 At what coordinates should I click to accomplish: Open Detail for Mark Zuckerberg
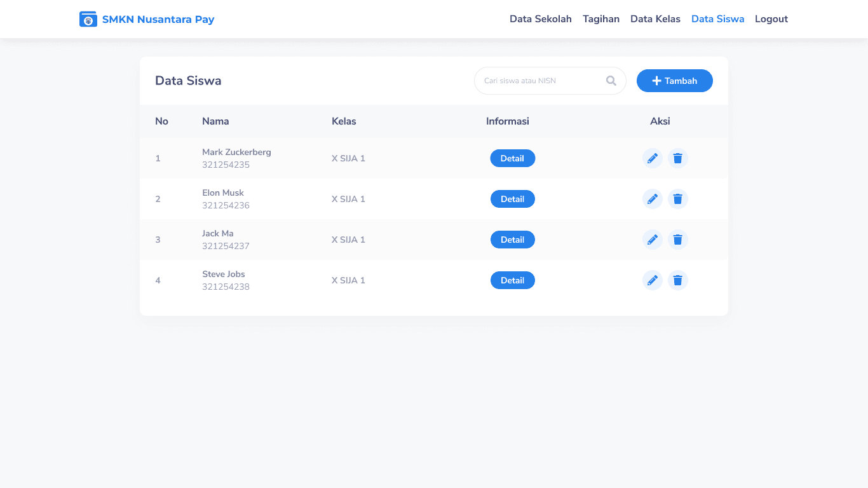point(512,158)
